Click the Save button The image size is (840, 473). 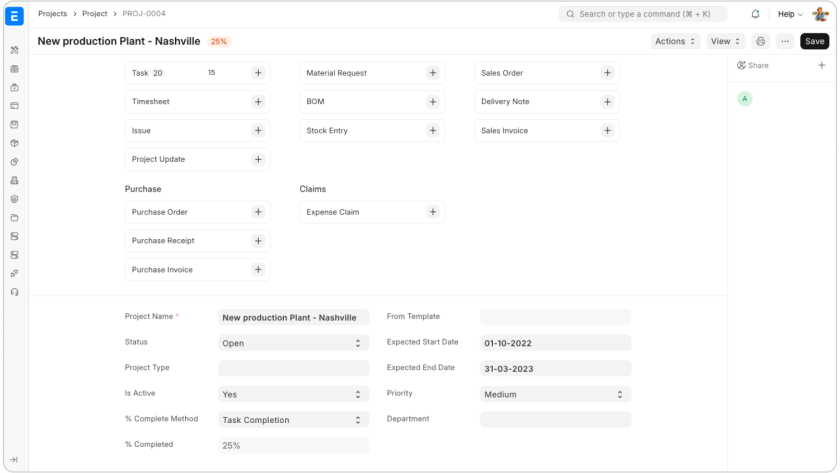(x=814, y=41)
